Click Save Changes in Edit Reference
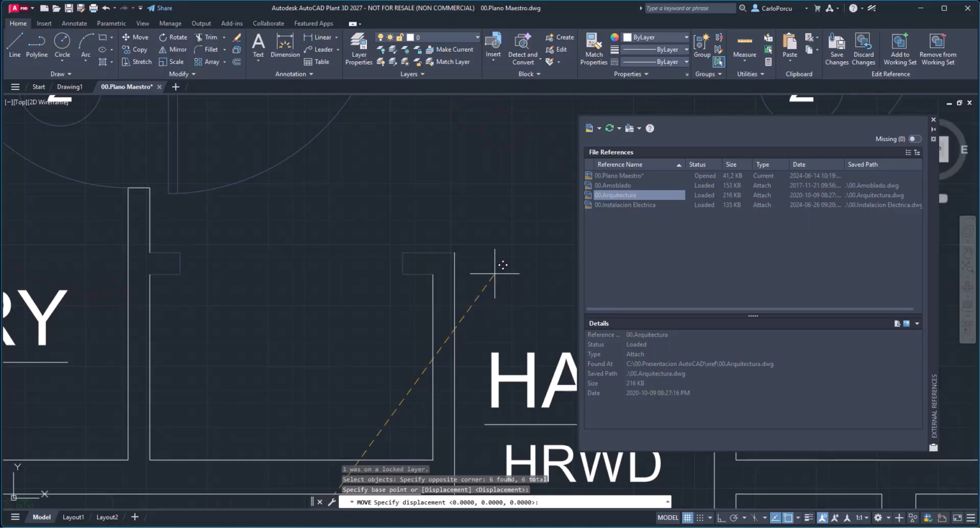This screenshot has width=980, height=528. (x=836, y=49)
